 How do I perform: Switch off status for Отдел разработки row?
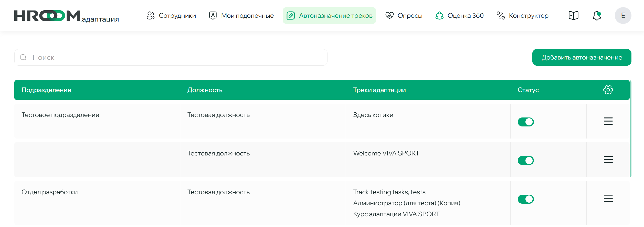pyautogui.click(x=525, y=199)
